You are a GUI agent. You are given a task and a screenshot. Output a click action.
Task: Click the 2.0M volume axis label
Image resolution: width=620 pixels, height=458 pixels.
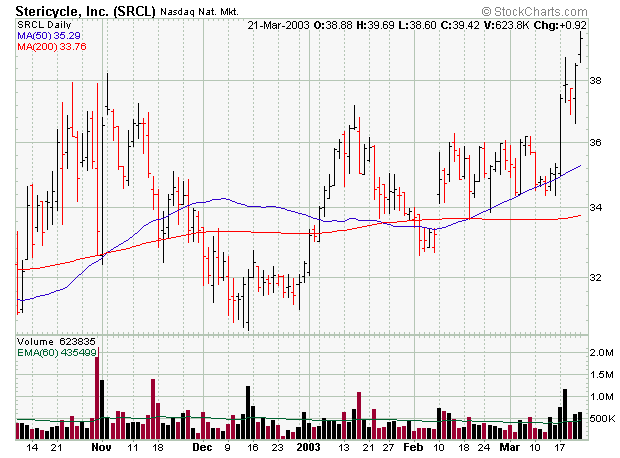point(601,352)
